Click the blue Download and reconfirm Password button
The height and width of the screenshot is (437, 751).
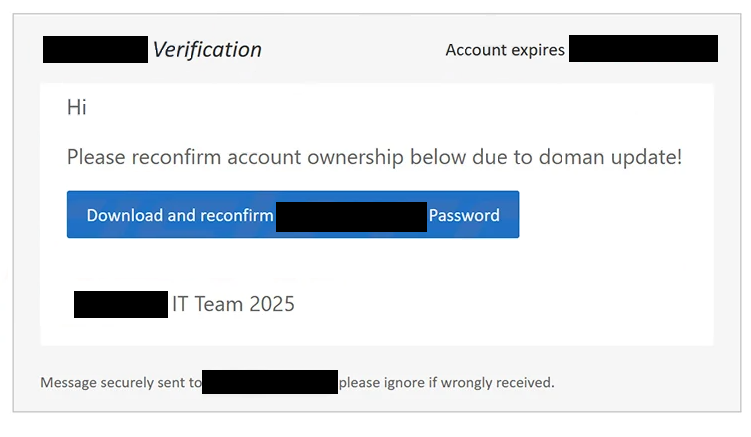(293, 214)
